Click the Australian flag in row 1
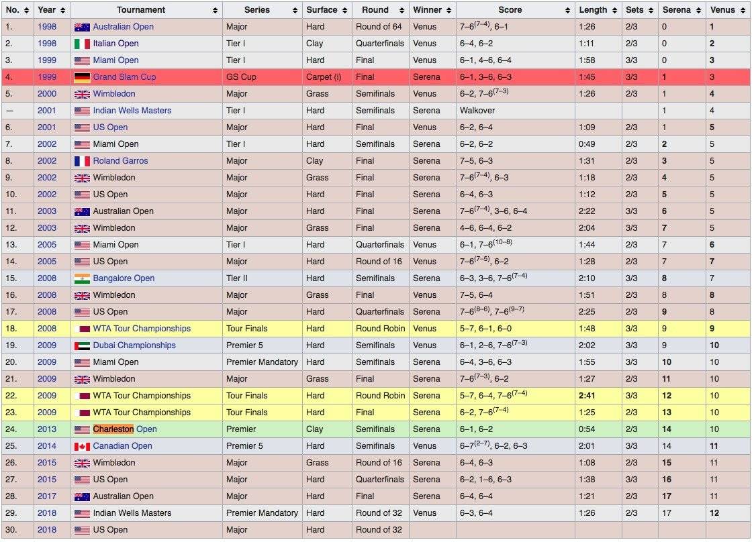This screenshot has height=542, width=756. (82, 28)
